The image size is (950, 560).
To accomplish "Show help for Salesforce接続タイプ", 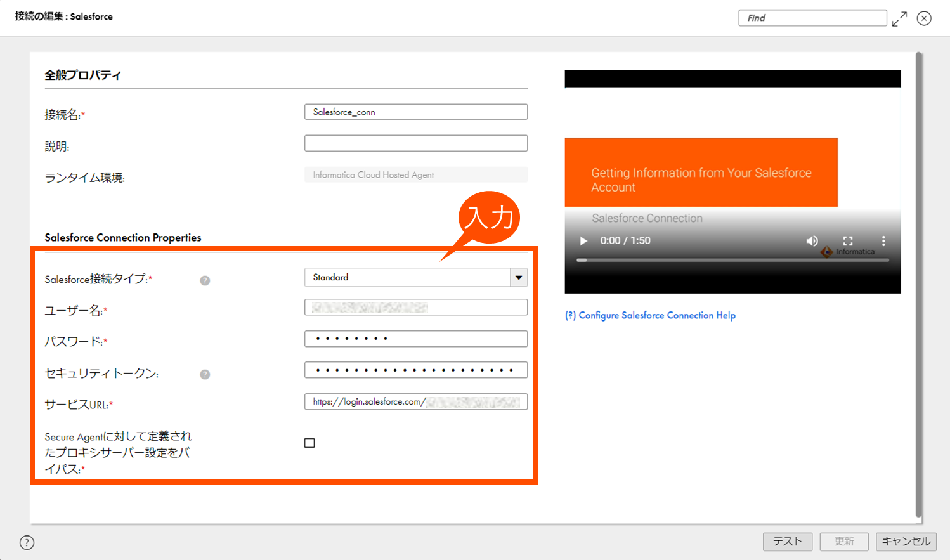I will pyautogui.click(x=205, y=280).
